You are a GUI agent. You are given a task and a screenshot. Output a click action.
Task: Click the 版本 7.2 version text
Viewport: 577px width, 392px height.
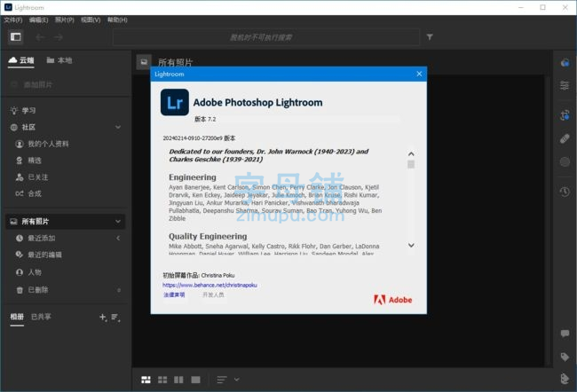coord(205,119)
